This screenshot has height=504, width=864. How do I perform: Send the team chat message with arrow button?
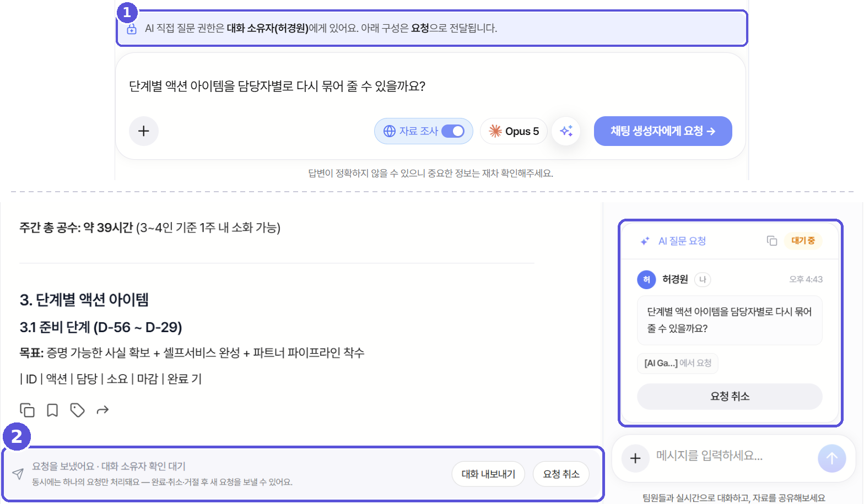point(832,458)
